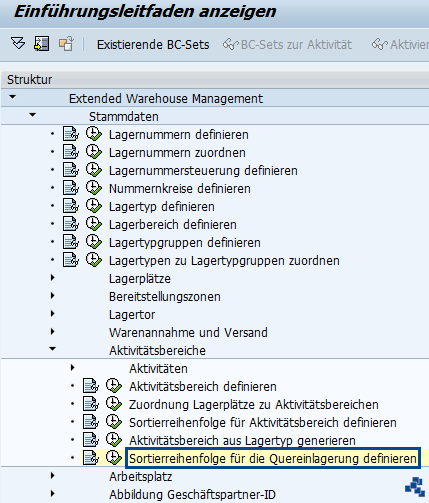429x503 pixels.
Task: Click the change release notes toolbar icon
Action: point(66,44)
